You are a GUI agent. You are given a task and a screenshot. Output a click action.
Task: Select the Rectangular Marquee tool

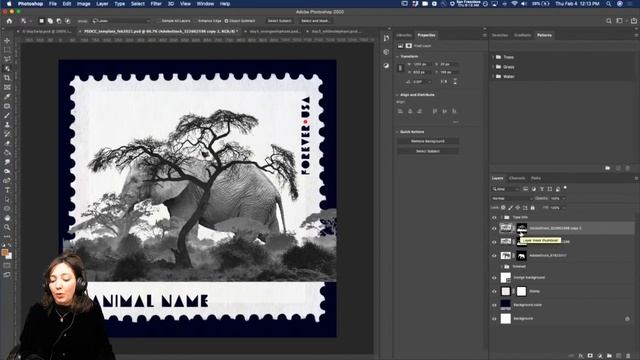point(7,50)
